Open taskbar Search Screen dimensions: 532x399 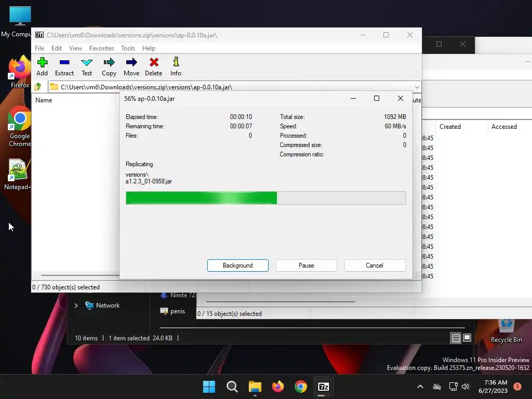click(232, 387)
